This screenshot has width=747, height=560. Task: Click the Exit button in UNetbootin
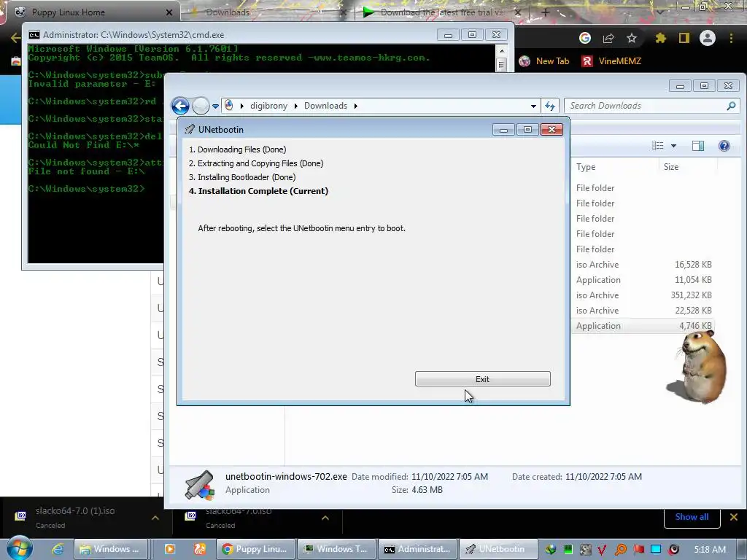click(483, 379)
